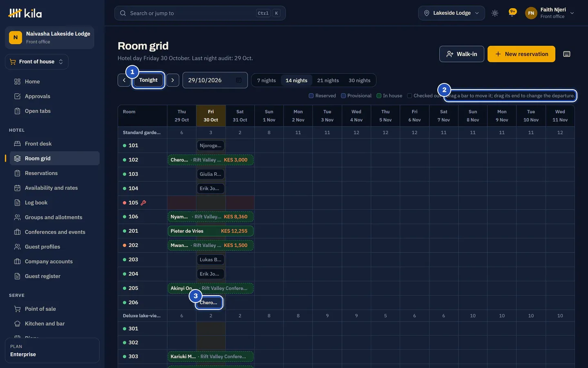Click the Search or jump to field

point(200,13)
